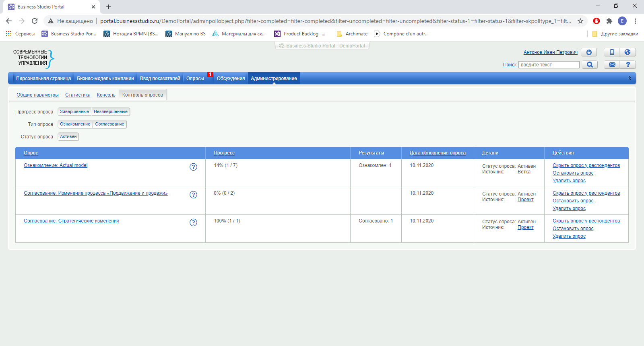Click help icon for Actual model poll
Image resolution: width=644 pixels, height=346 pixels.
click(193, 167)
